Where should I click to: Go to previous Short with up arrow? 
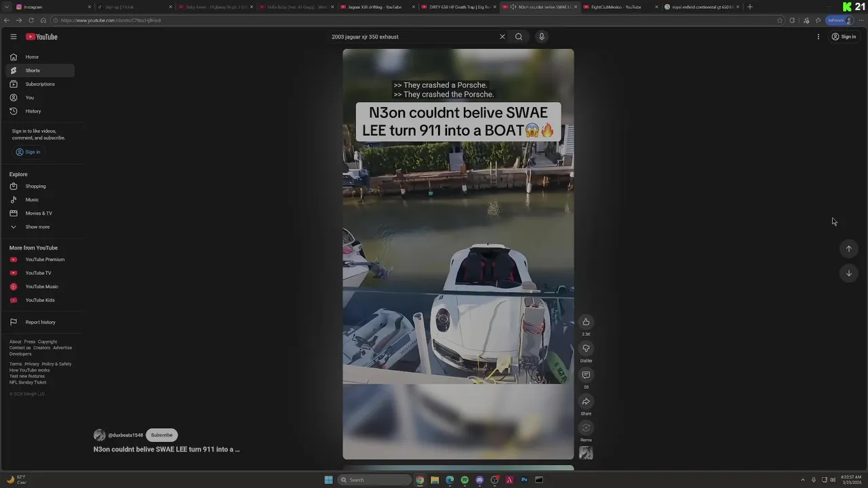(x=848, y=249)
